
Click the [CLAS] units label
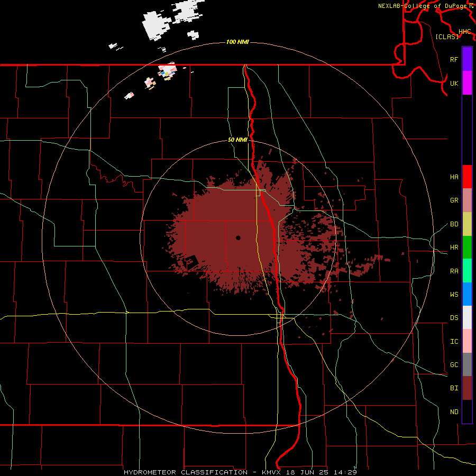[x=447, y=36]
